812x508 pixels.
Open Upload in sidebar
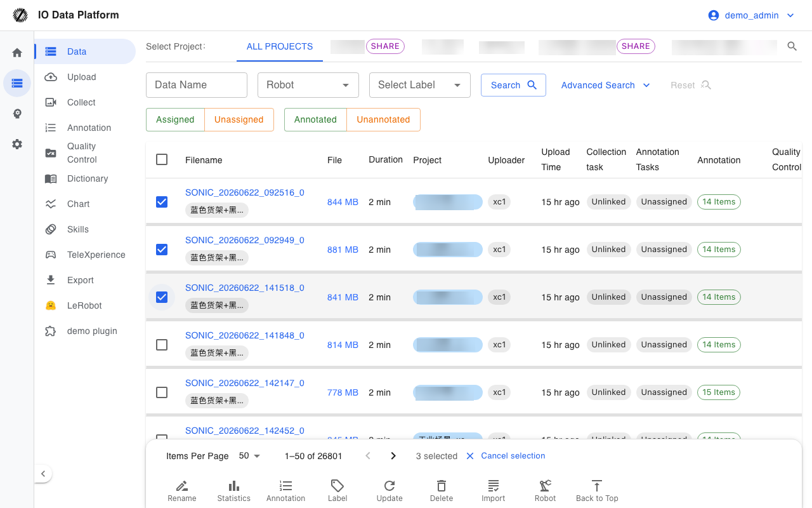85,77
